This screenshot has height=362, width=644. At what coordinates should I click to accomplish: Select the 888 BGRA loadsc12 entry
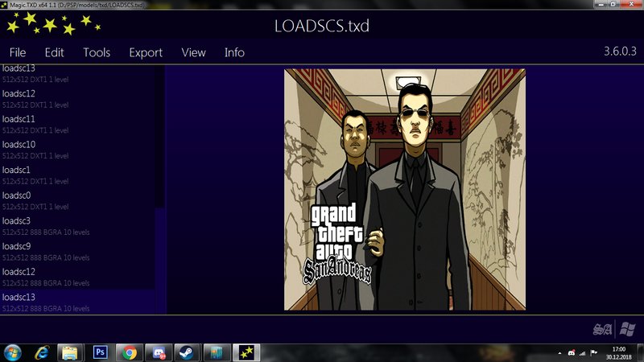(77, 277)
